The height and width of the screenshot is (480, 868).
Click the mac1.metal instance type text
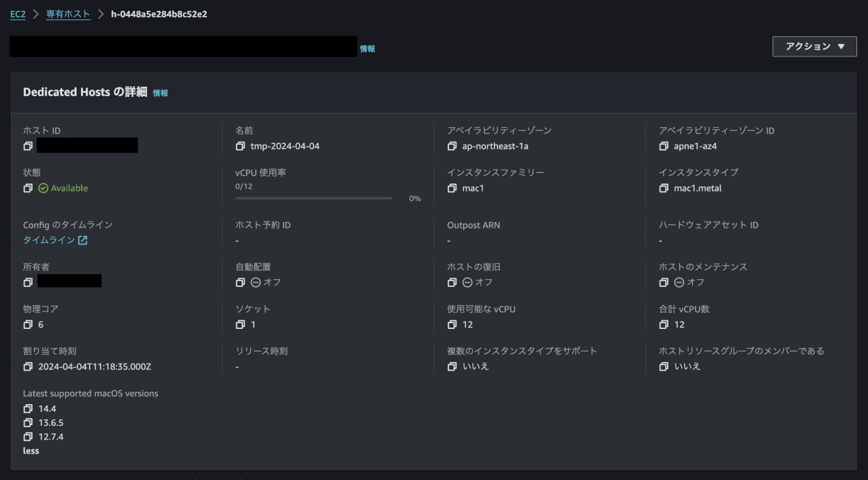click(x=698, y=188)
